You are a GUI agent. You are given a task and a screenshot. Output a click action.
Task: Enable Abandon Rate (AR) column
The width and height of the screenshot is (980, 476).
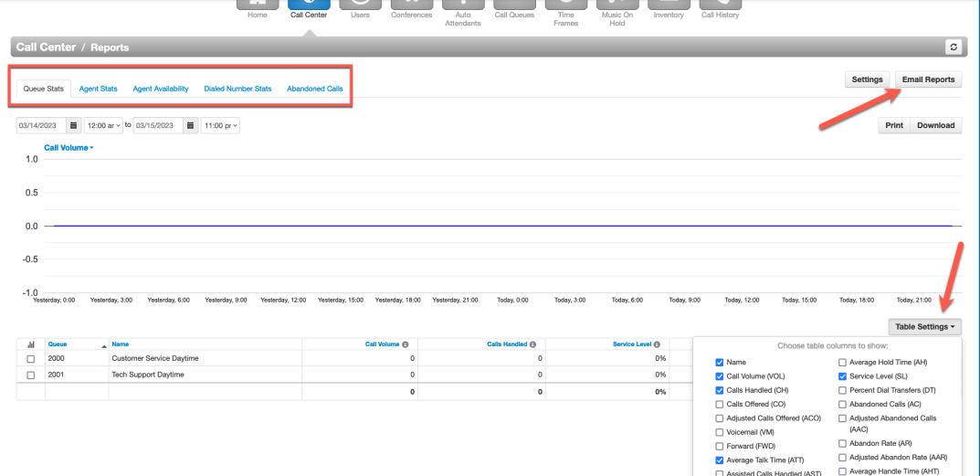click(842, 443)
